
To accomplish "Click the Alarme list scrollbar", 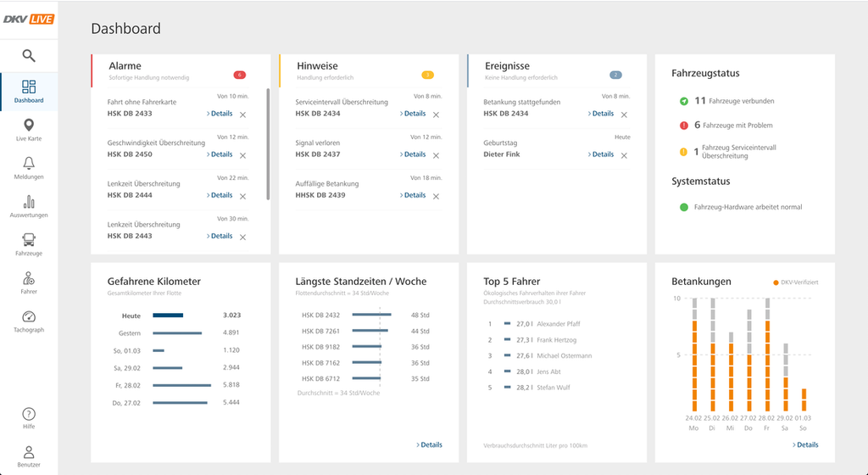I will (268, 144).
